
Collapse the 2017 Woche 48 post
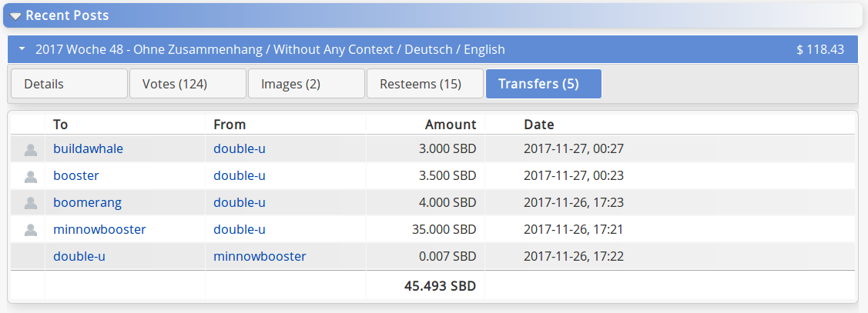click(22, 49)
